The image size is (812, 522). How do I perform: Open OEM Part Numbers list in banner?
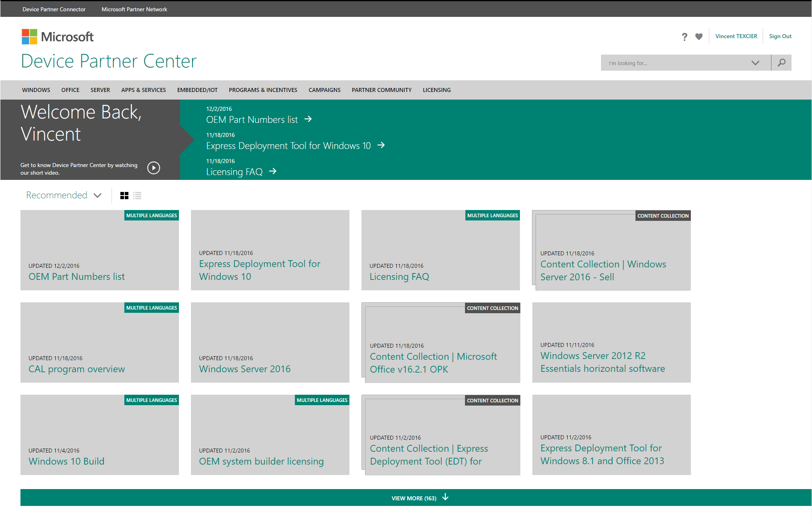(252, 120)
